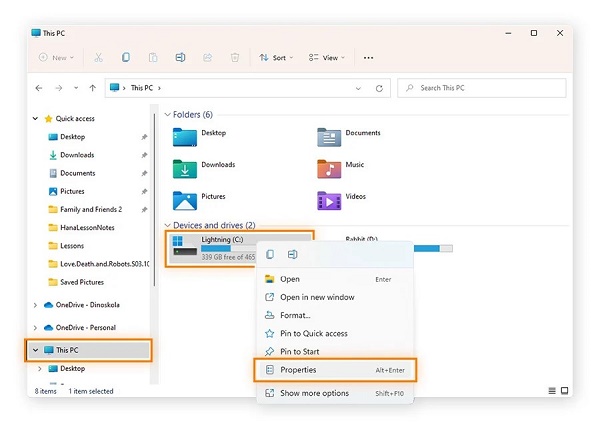Switch to the large thumbnails view in the status bar
The width and height of the screenshot is (600, 427).
tap(565, 391)
